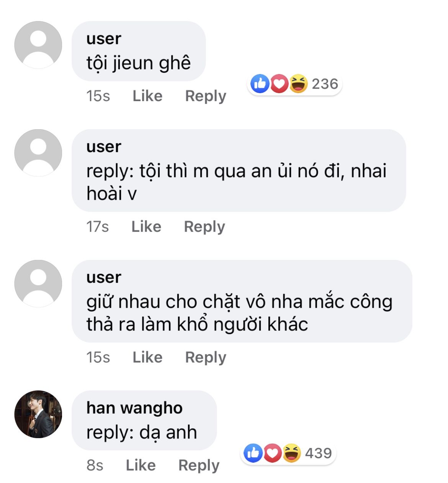Click the heart reaction next to 439
Image resolution: width=448 pixels, height=483 pixels.
273,453
